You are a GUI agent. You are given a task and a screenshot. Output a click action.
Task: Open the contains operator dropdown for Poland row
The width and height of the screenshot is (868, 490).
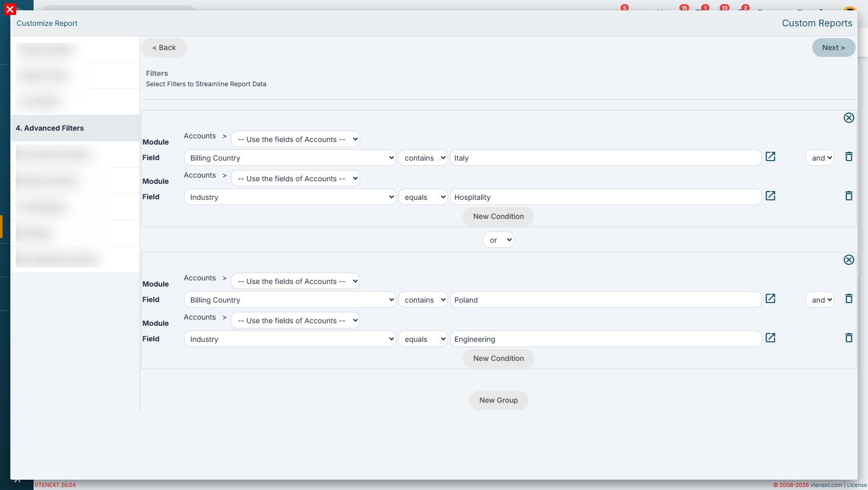point(423,300)
